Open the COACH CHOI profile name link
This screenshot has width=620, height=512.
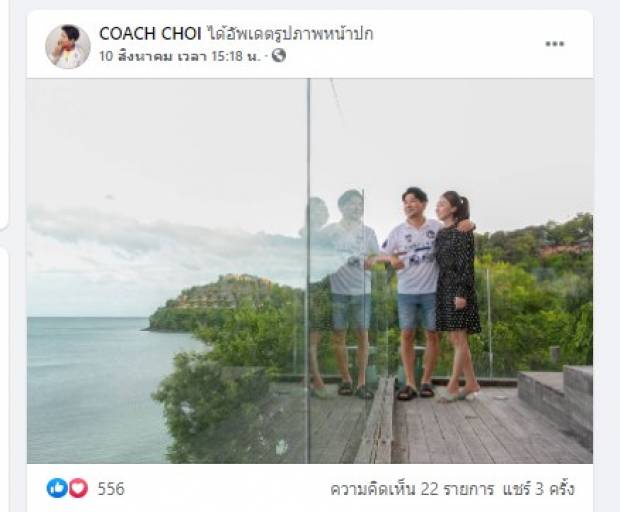tap(150, 34)
